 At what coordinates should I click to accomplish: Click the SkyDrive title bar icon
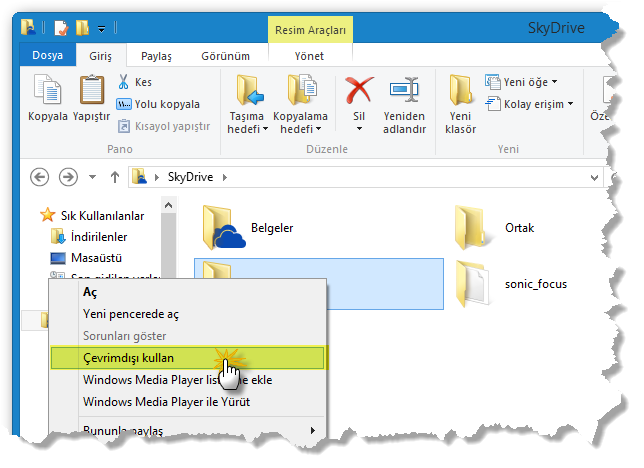[28, 27]
